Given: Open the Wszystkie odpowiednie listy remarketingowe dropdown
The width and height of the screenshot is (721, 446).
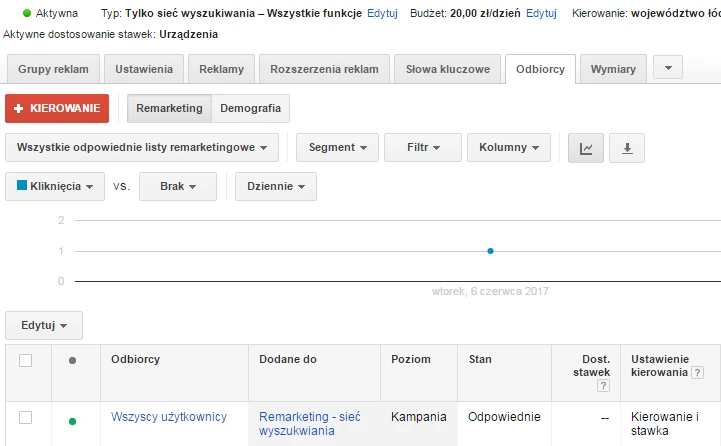Looking at the screenshot, I should click(x=142, y=148).
